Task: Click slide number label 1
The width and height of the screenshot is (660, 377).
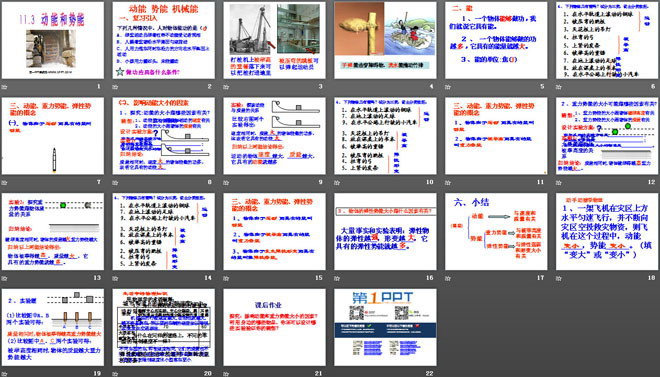Action: [x=99, y=87]
